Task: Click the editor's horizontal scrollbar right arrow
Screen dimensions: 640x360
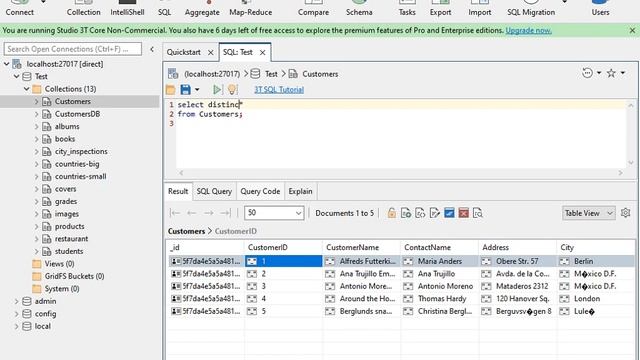Action: [620, 173]
